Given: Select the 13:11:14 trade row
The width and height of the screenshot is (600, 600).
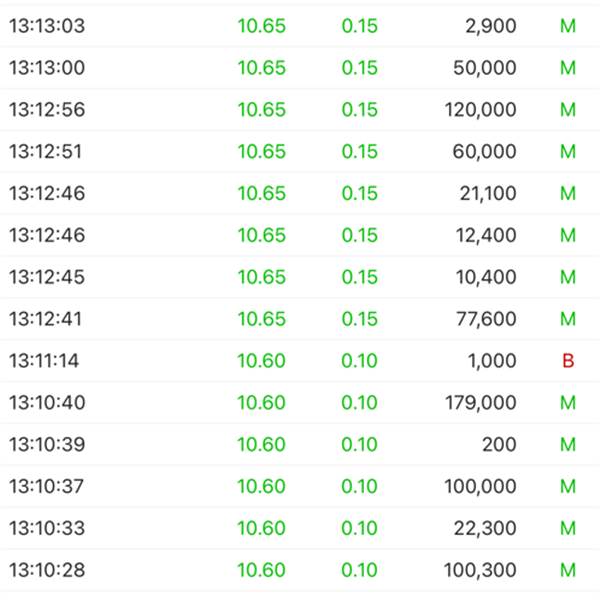Looking at the screenshot, I should pos(300,361).
